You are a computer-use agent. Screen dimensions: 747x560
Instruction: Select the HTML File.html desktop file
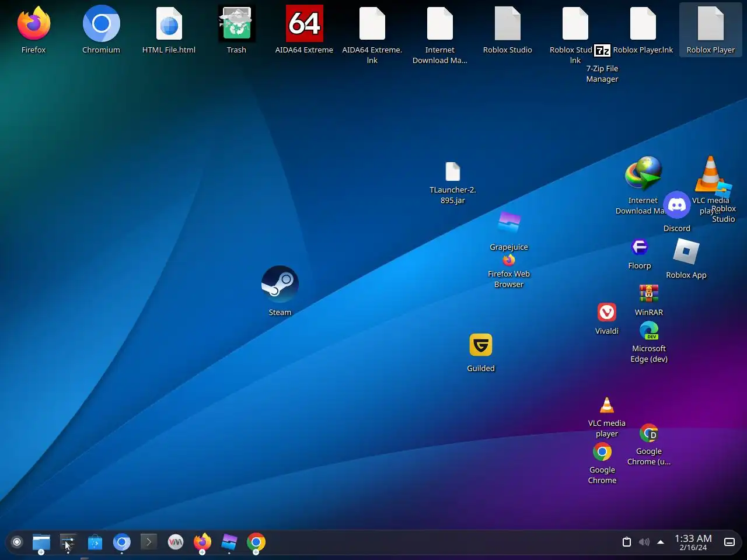pos(169,23)
